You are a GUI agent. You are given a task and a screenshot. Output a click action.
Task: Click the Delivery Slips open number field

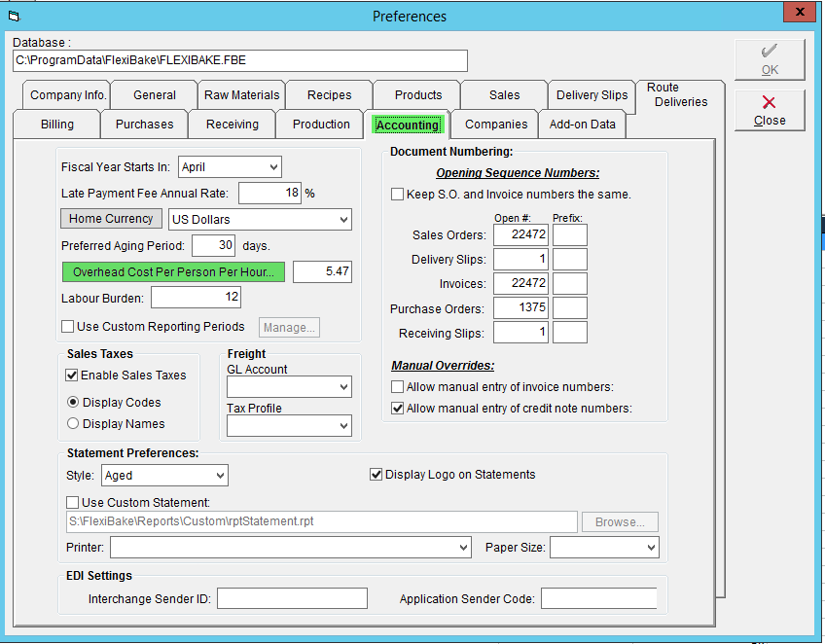point(520,259)
